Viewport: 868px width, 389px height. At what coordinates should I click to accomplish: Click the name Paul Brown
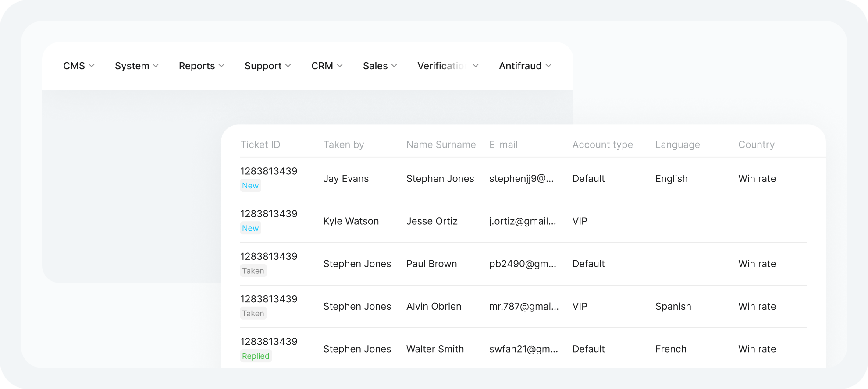[x=431, y=264]
